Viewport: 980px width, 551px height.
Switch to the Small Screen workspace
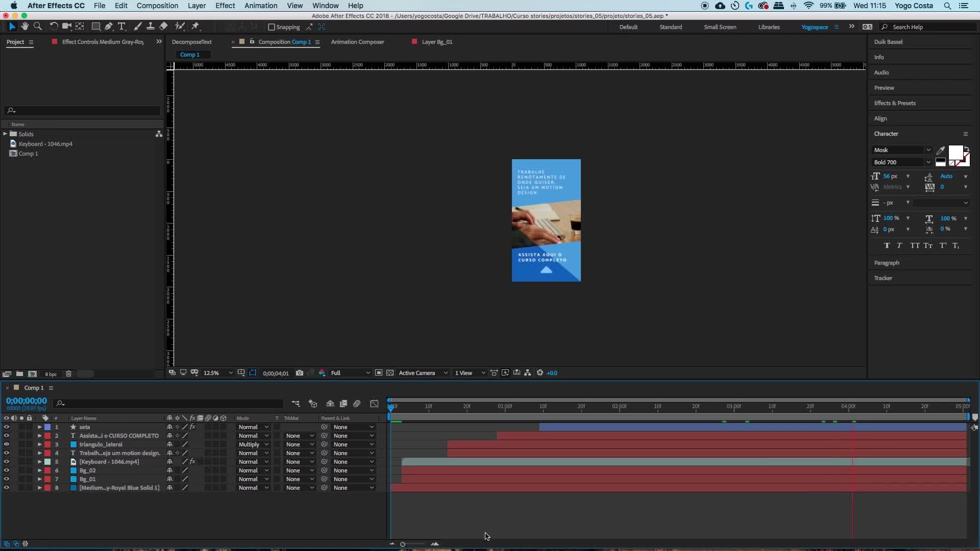pyautogui.click(x=720, y=27)
